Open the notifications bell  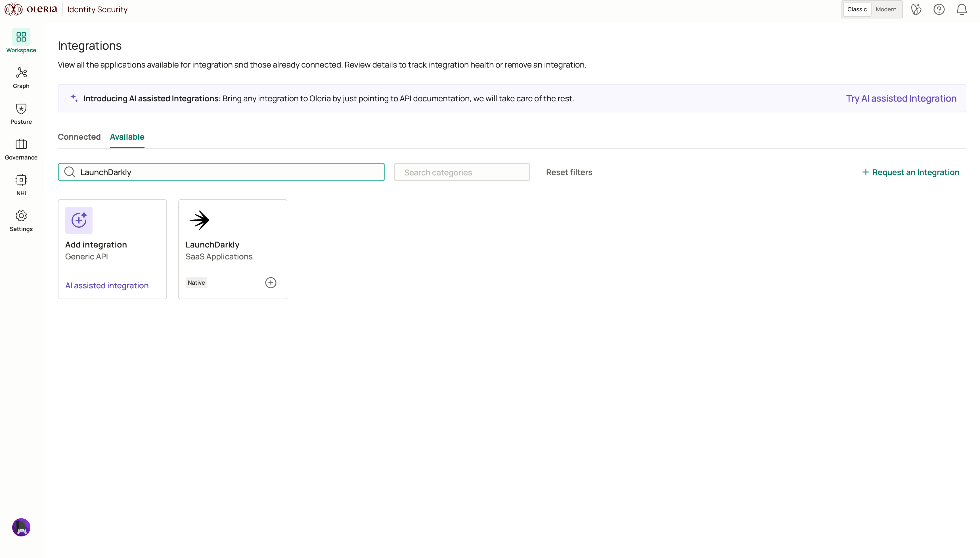962,10
